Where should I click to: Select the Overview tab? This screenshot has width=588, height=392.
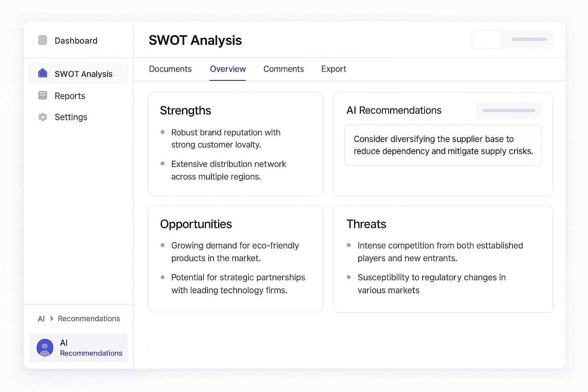[x=228, y=69]
